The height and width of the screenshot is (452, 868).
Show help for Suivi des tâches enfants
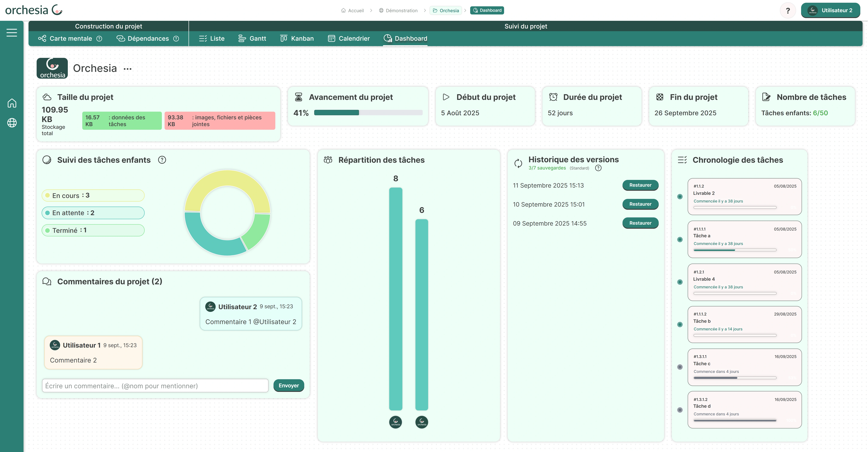point(162,160)
